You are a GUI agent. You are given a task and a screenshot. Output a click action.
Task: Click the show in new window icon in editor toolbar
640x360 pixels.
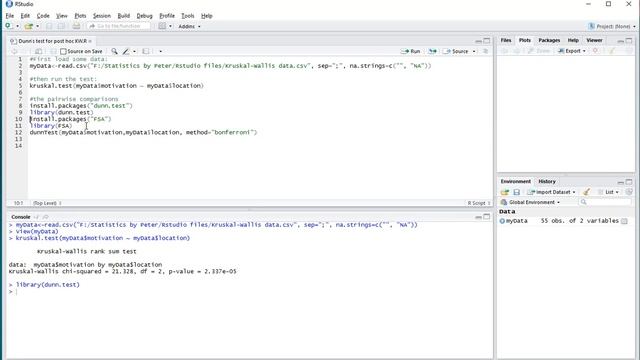coord(38,51)
